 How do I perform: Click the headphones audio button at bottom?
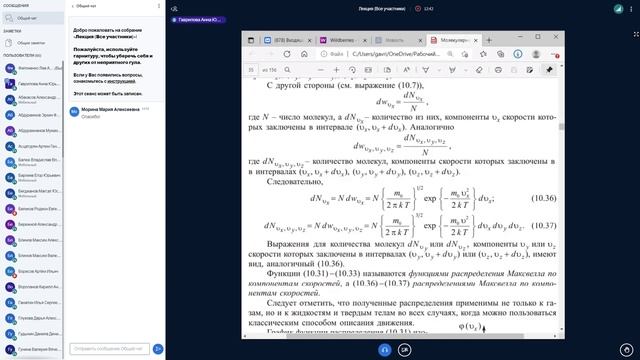coord(384,350)
